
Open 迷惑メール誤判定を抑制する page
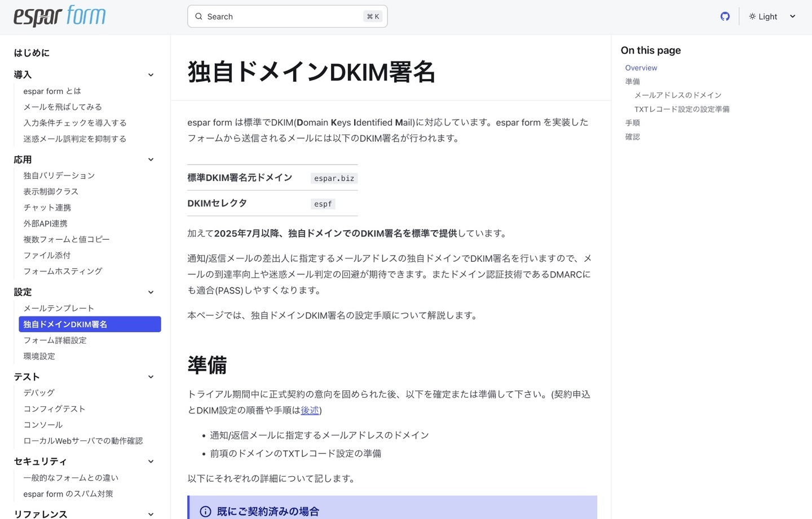(75, 139)
